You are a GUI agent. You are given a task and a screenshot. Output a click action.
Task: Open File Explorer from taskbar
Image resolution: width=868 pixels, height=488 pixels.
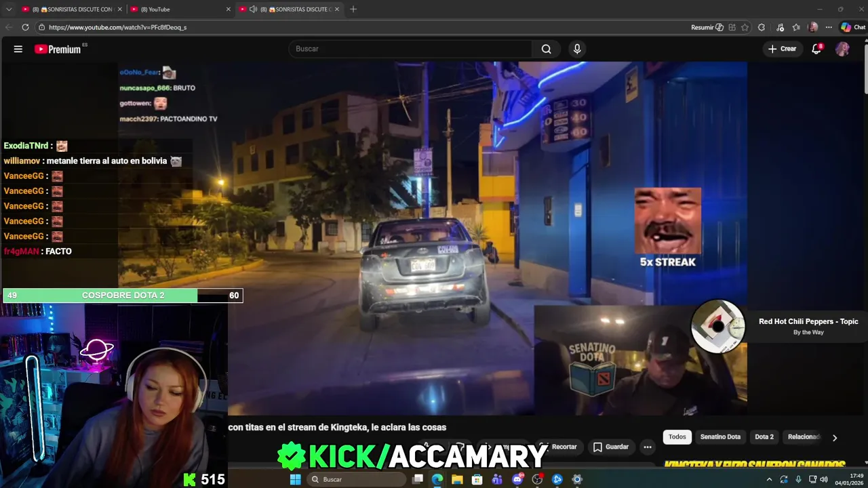458,479
